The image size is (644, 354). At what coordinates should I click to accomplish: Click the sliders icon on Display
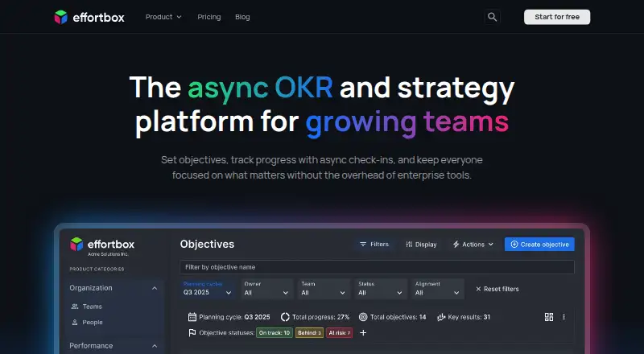click(x=409, y=245)
